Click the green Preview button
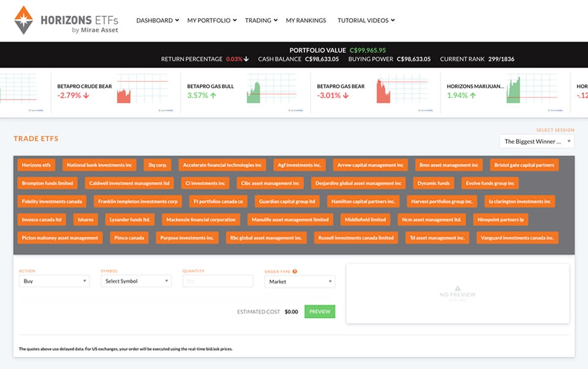The width and height of the screenshot is (588, 369). tap(320, 311)
